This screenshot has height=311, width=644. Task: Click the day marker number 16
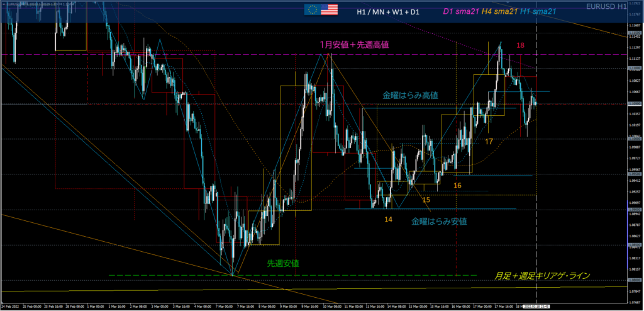(x=457, y=185)
